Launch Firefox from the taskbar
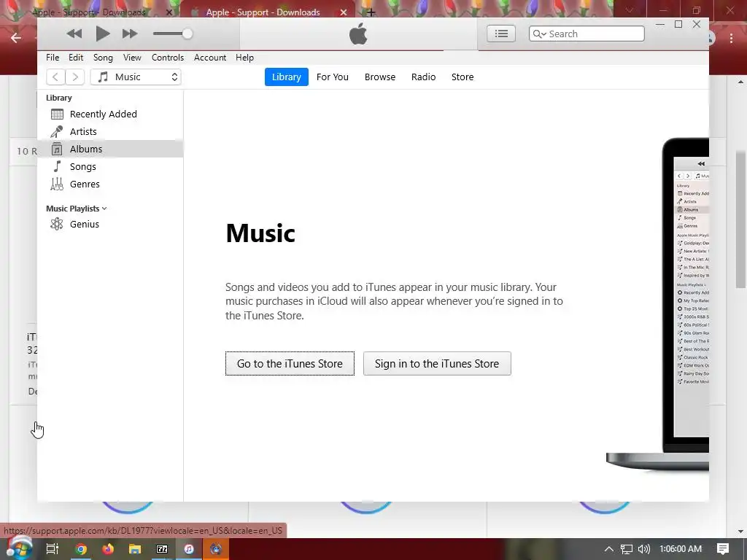Image resolution: width=747 pixels, height=560 pixels. (x=108, y=549)
